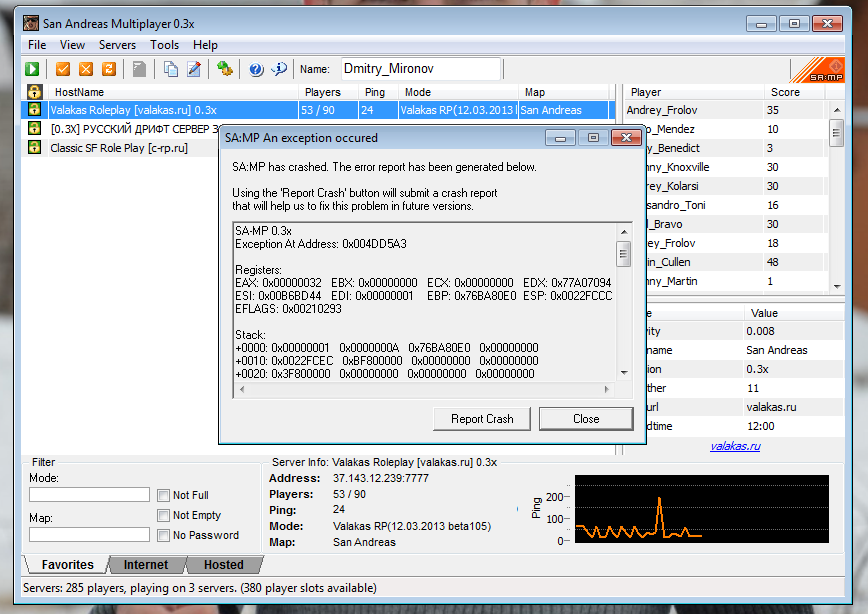Image resolution: width=868 pixels, height=614 pixels.
Task: Open the Settings gears icon
Action: pyautogui.click(x=224, y=69)
